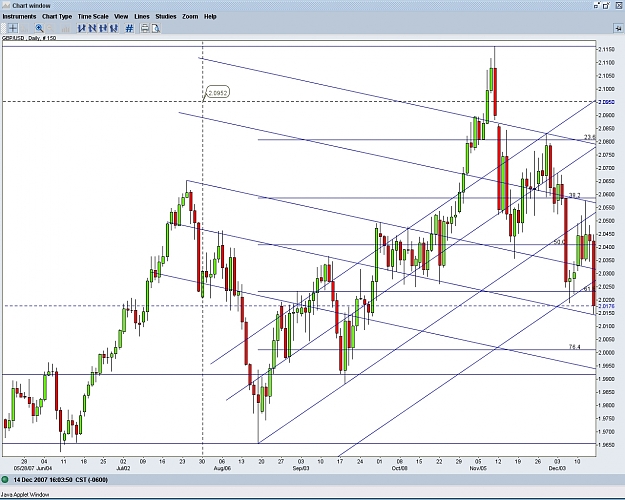Open the Lines menu
Screen dimensions: 625x500
tap(142, 17)
